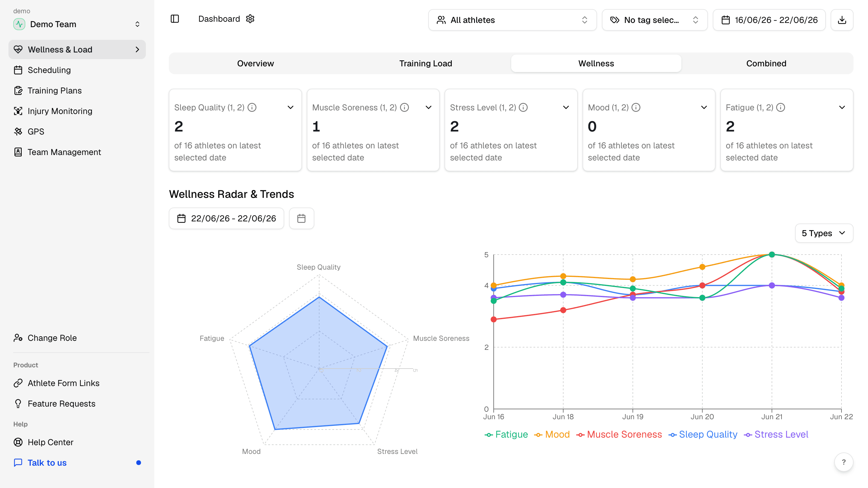Switch to the Training Load tab
Viewport: 868px width, 488px height.
click(426, 63)
